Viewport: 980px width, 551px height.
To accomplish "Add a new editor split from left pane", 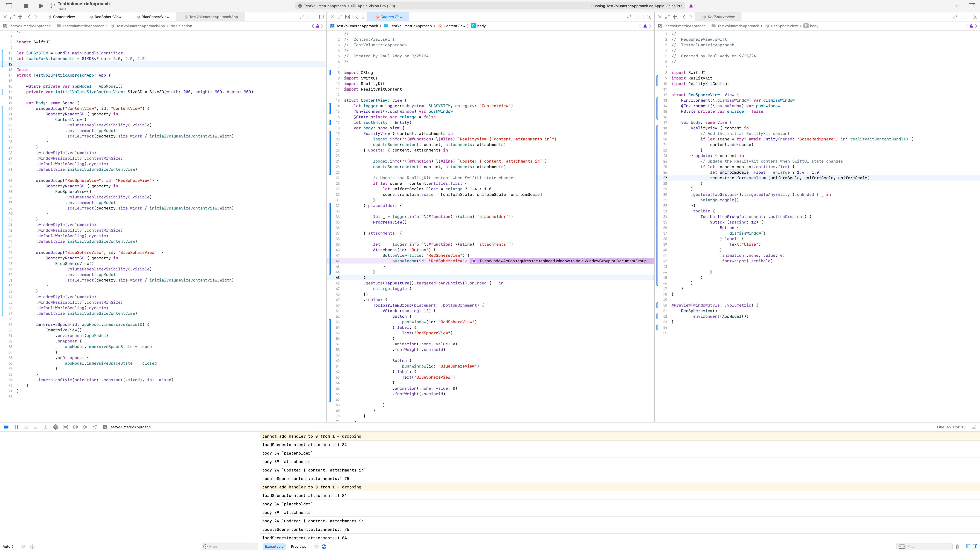I will click(x=321, y=17).
